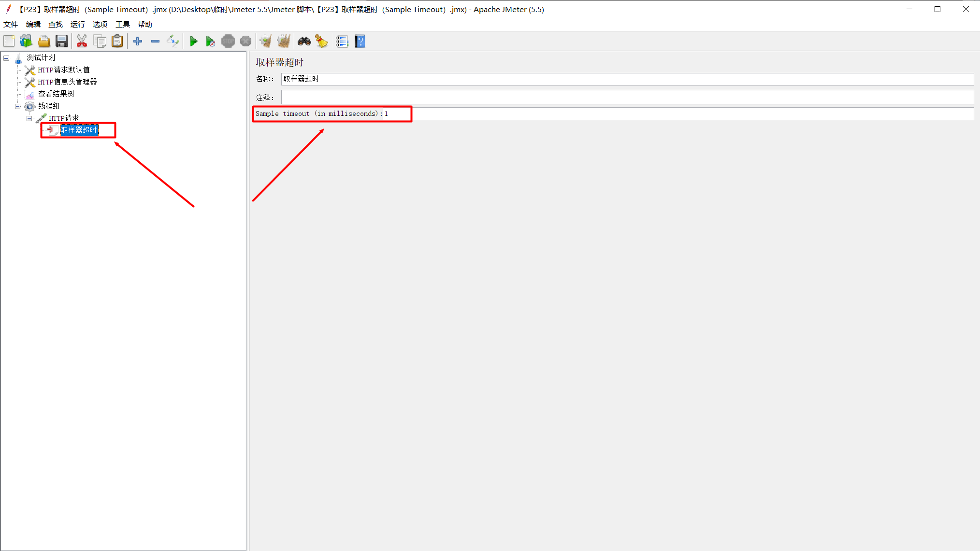
Task: Reset search with yellow brush icon
Action: (x=322, y=42)
